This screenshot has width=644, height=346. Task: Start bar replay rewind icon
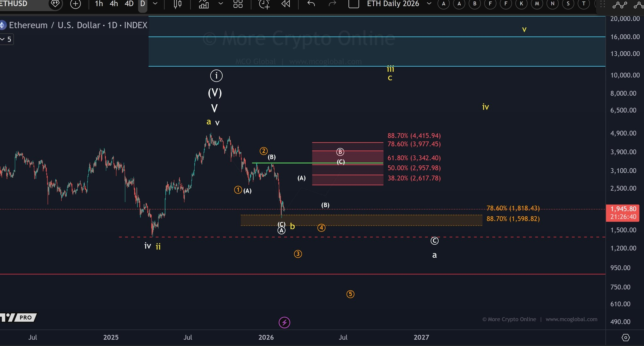point(286,4)
